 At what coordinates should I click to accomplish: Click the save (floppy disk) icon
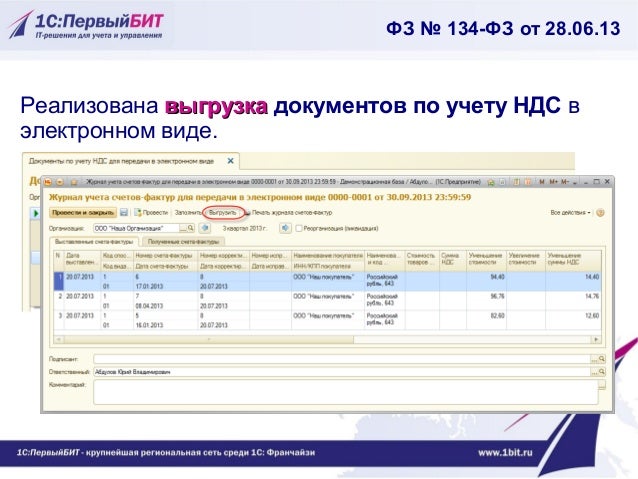[x=124, y=212]
